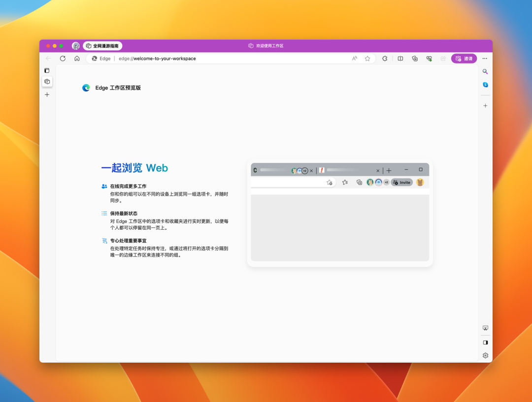Add this page to favorites
Image resolution: width=532 pixels, height=402 pixels.
coord(367,58)
